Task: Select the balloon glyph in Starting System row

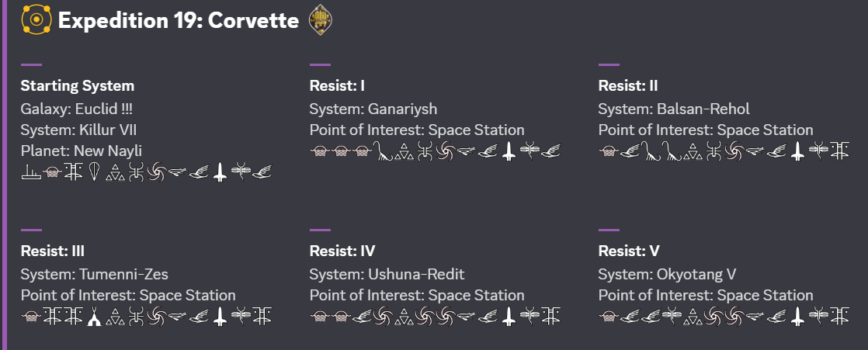Action: click(x=93, y=173)
